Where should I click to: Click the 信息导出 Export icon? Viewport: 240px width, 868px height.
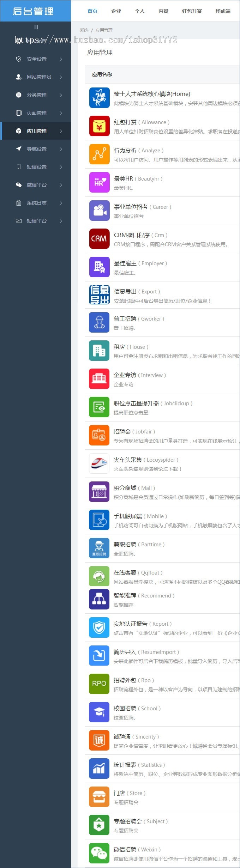click(99, 295)
